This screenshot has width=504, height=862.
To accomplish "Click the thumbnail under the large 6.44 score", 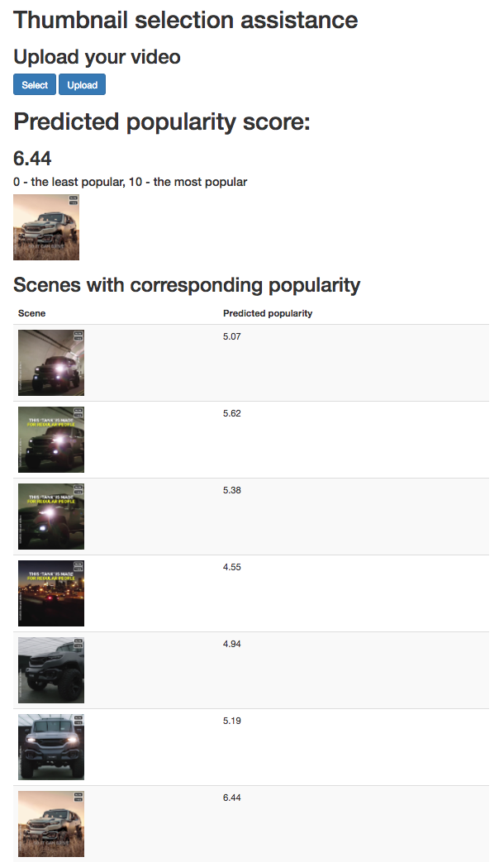I will tap(46, 227).
